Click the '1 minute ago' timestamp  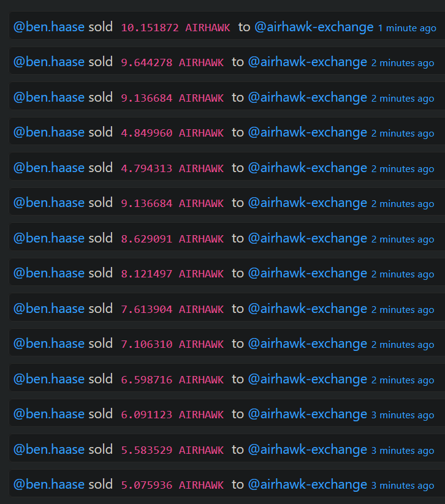407,28
